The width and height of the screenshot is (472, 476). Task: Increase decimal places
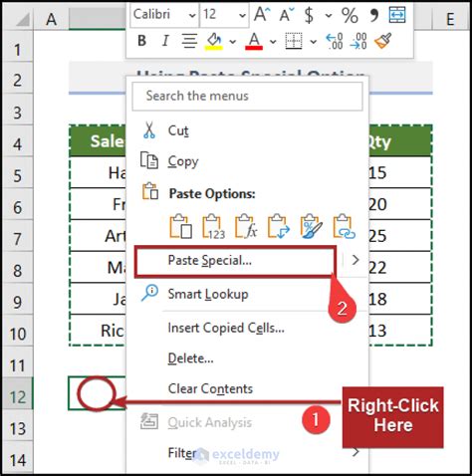pos(335,41)
